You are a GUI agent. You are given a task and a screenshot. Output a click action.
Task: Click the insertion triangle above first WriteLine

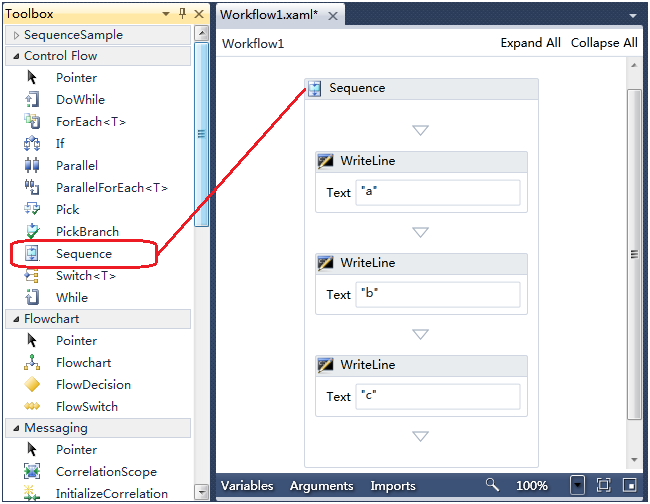pyautogui.click(x=420, y=131)
